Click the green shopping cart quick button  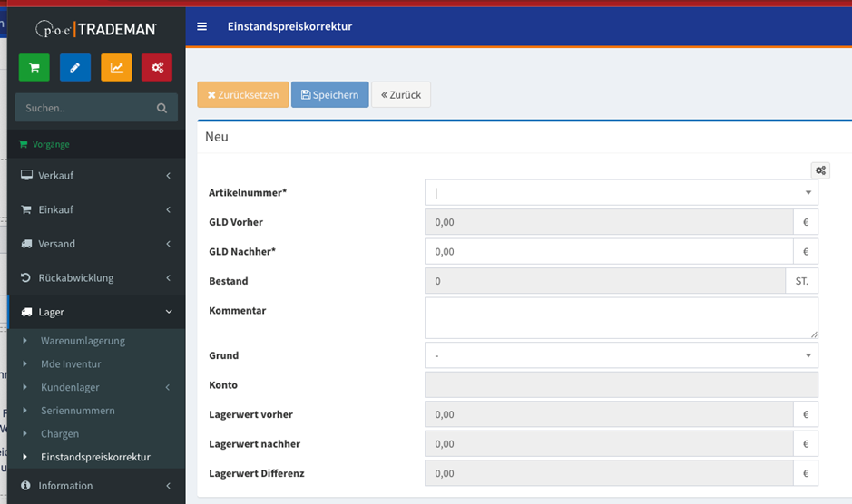(x=34, y=67)
